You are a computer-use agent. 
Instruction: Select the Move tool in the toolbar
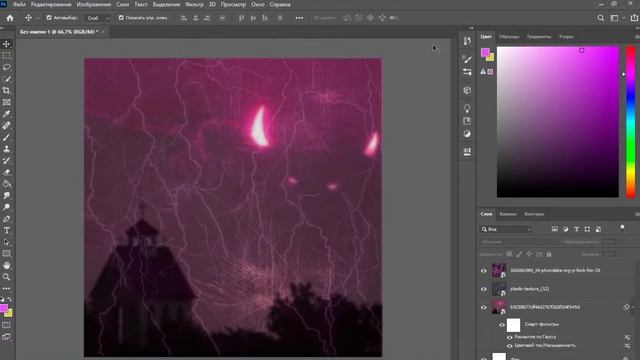click(x=7, y=44)
